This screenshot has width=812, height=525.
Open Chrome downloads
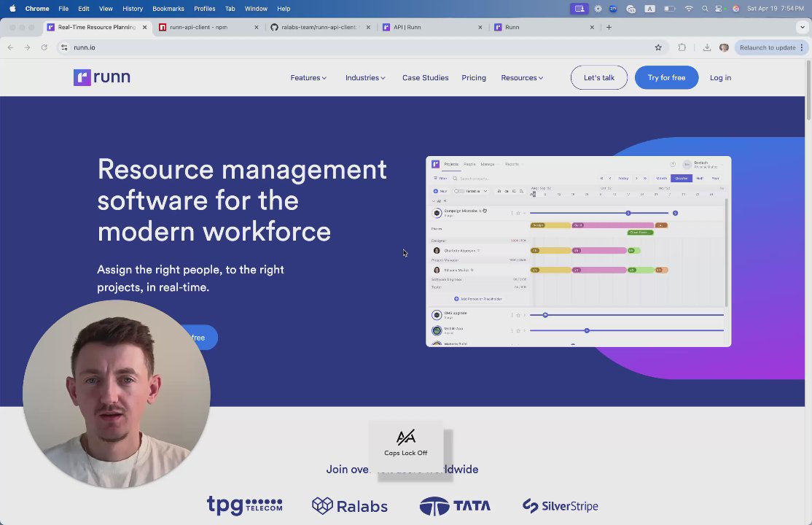coord(707,47)
